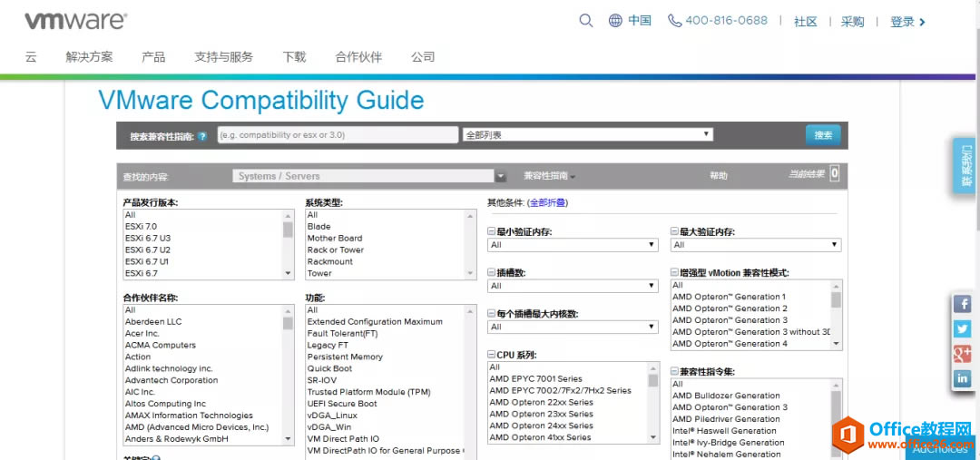
Task: Open the 插槽数 All dropdown
Action: (573, 286)
